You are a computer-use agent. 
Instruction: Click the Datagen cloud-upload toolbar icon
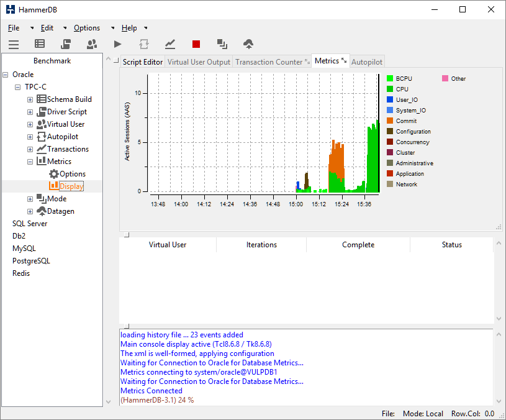pos(248,44)
